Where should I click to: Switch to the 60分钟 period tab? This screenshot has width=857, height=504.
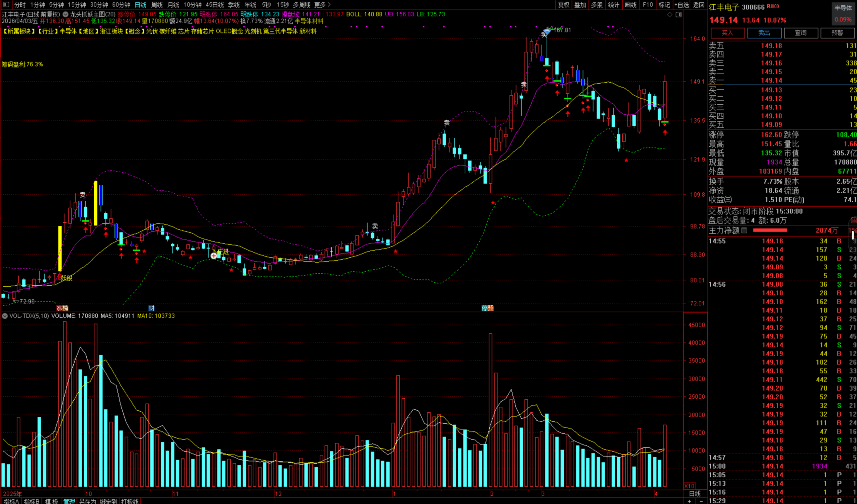121,5
